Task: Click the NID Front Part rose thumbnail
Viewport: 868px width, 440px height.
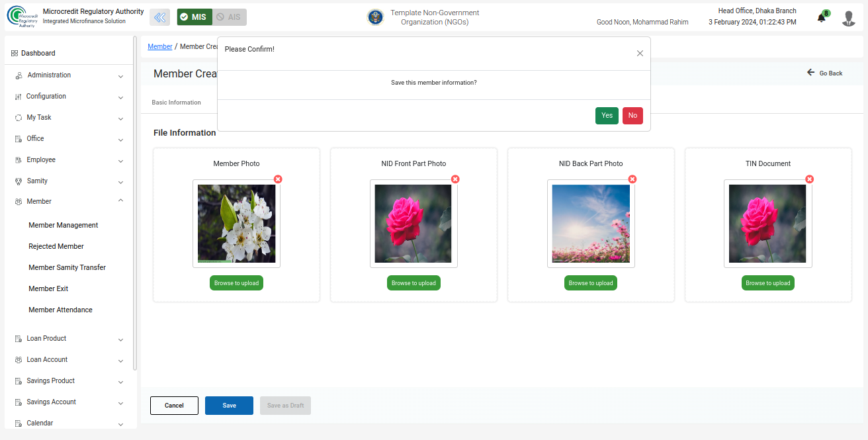Action: (413, 224)
